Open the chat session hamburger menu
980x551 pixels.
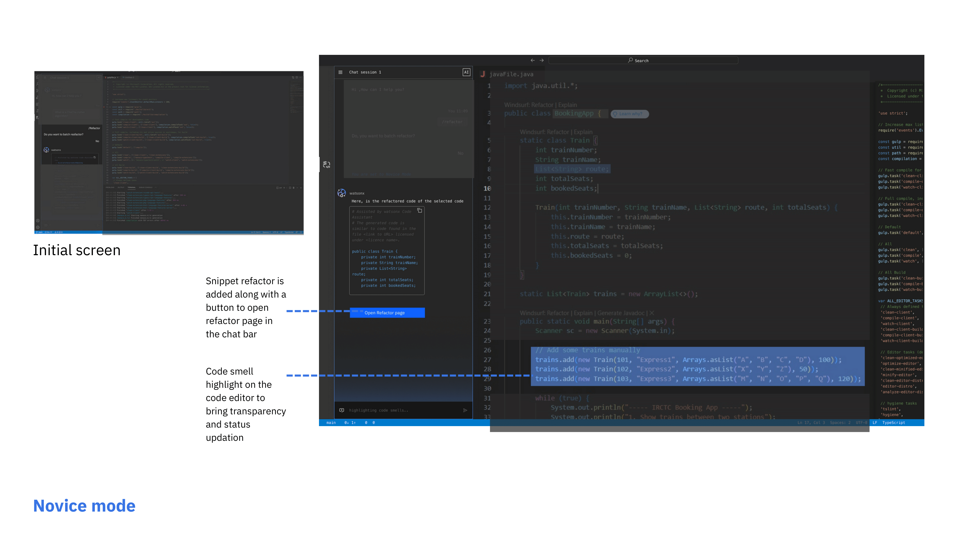click(x=341, y=72)
